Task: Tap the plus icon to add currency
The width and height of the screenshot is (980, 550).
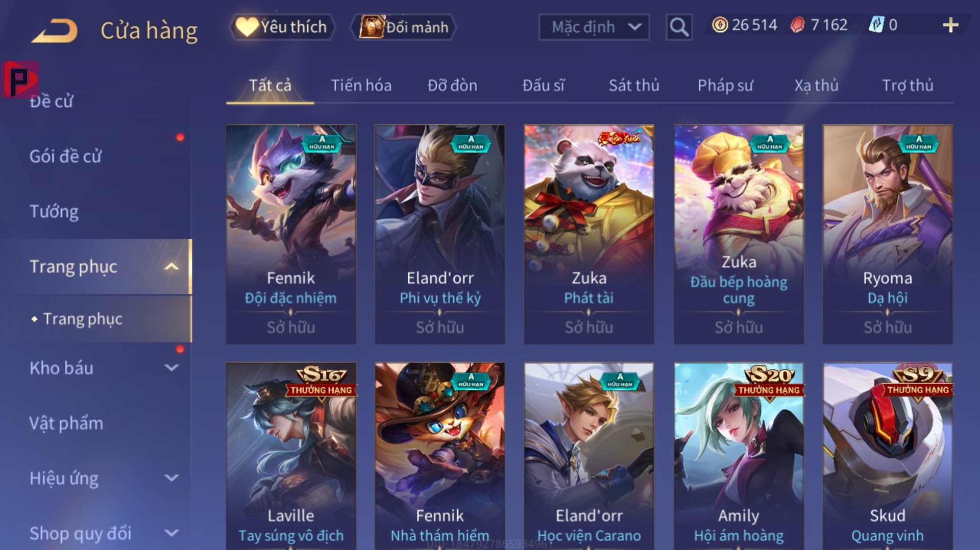Action: click(x=950, y=25)
